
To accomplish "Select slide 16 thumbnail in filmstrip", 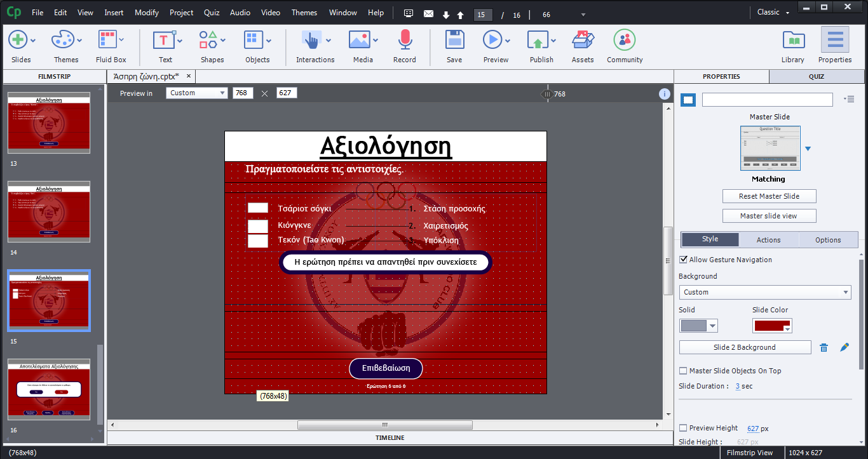I will [49, 389].
